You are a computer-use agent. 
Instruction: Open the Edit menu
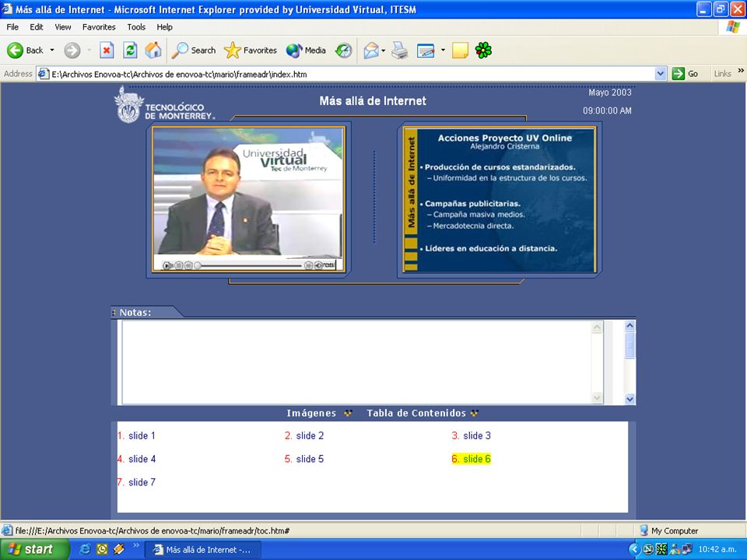coord(37,27)
